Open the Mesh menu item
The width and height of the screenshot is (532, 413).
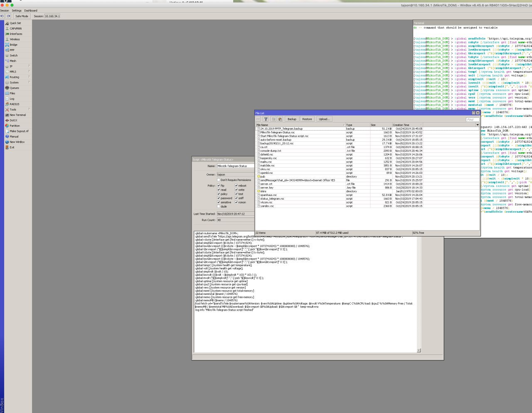(x=13, y=61)
